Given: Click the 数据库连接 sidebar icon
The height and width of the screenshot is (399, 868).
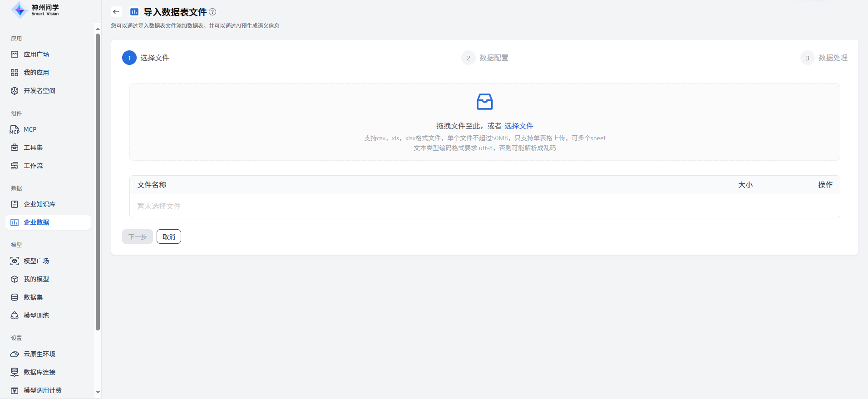Looking at the screenshot, I should click(x=15, y=372).
